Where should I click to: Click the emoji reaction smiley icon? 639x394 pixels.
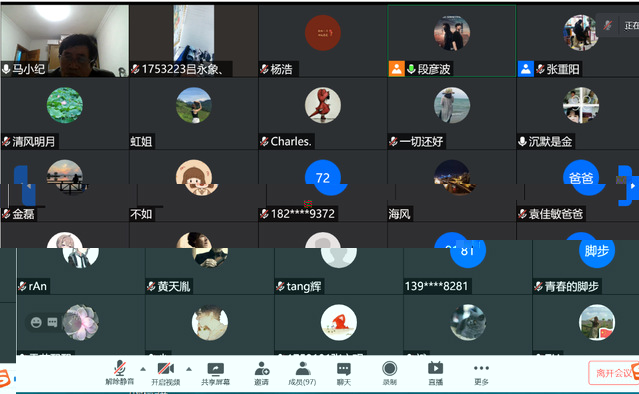coord(36,323)
